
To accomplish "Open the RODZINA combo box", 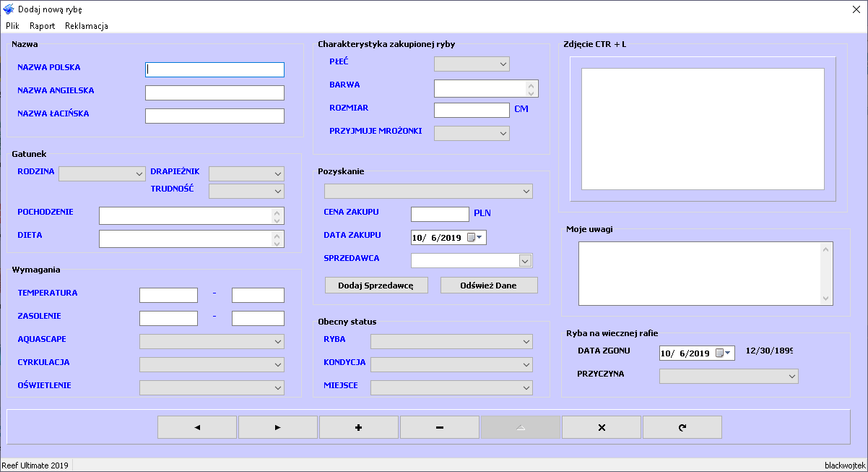I will 139,174.
